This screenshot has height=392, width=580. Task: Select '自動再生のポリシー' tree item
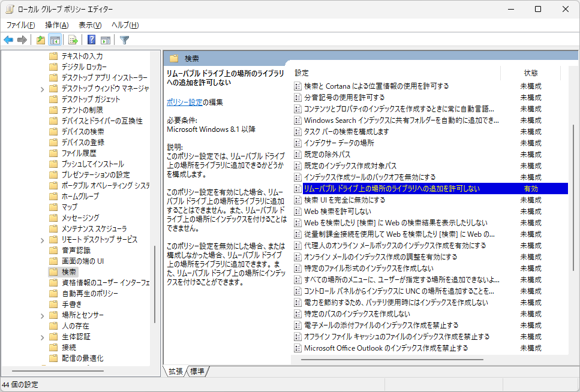pyautogui.click(x=90, y=294)
